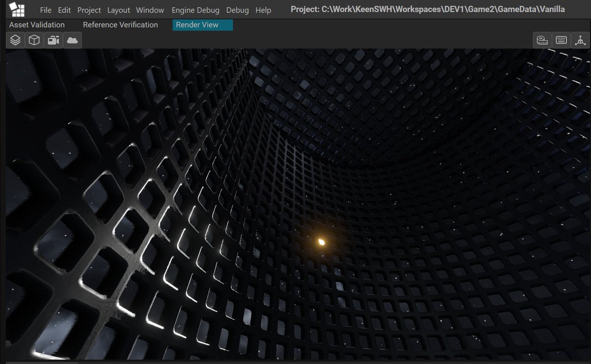Open the Layout menu
Image resolution: width=591 pixels, height=364 pixels.
[x=119, y=10]
